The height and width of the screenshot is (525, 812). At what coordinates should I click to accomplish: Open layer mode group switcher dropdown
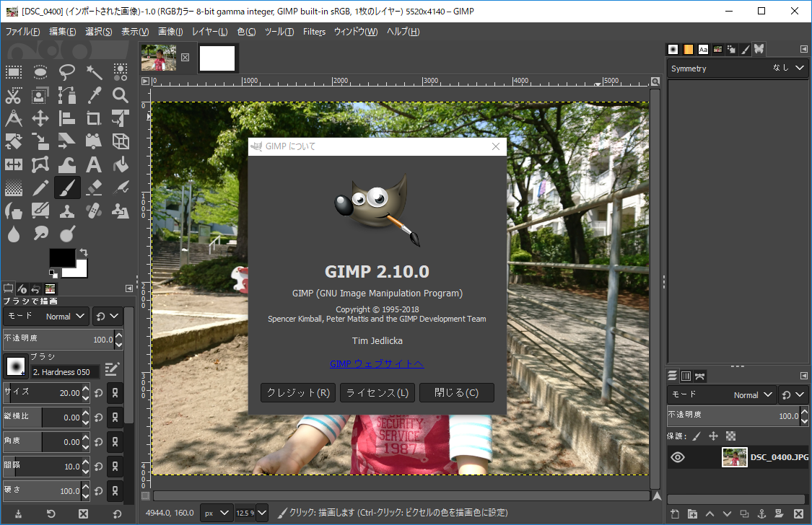coord(793,394)
